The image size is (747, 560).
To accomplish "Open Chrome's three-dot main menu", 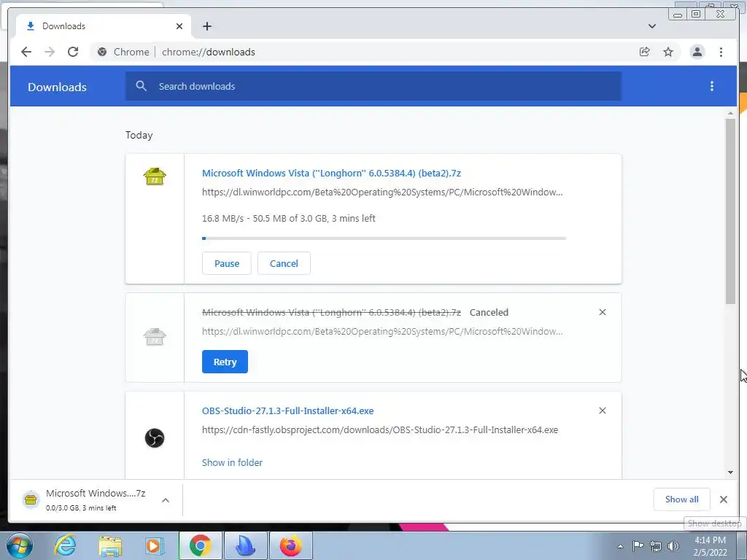I will [721, 52].
